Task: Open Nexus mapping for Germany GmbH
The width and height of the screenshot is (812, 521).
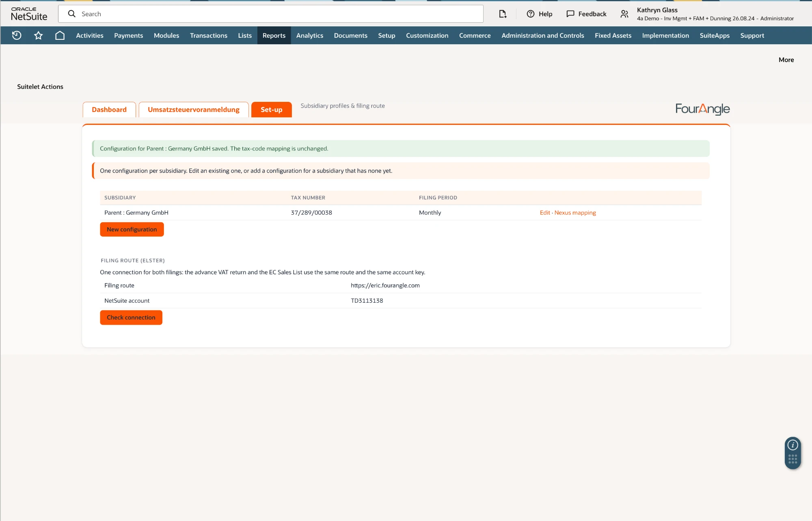Action: (575, 213)
